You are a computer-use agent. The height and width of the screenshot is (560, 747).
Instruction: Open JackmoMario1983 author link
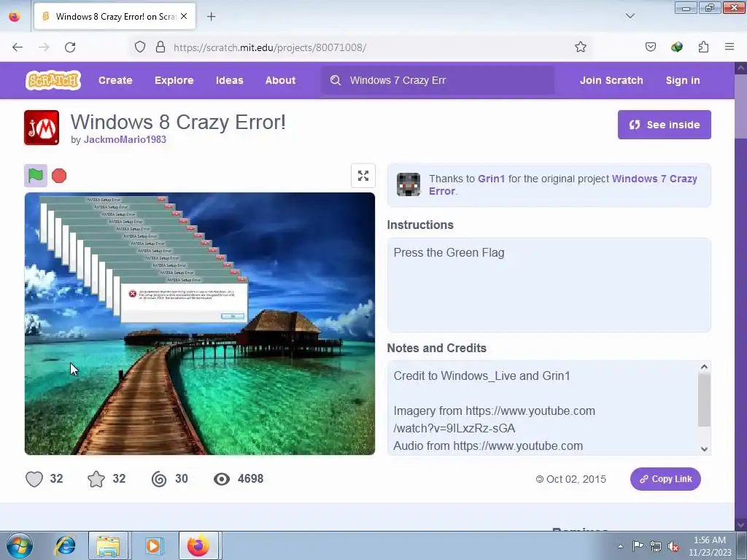[125, 139]
